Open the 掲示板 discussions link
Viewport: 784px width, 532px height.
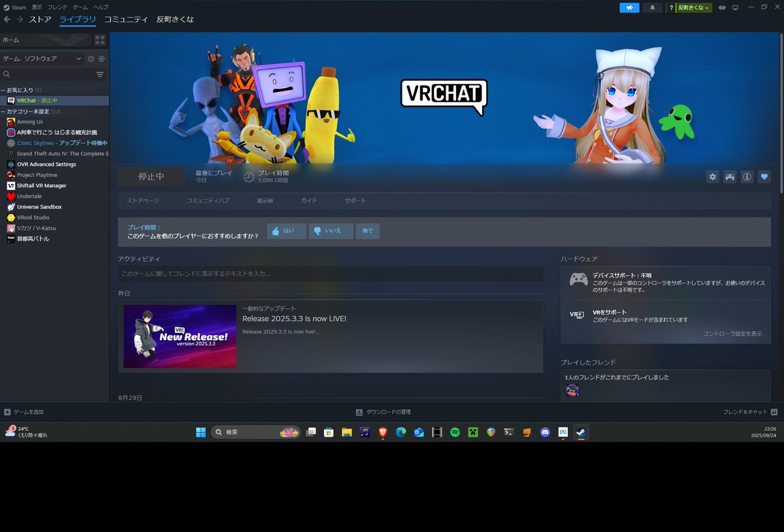point(265,201)
